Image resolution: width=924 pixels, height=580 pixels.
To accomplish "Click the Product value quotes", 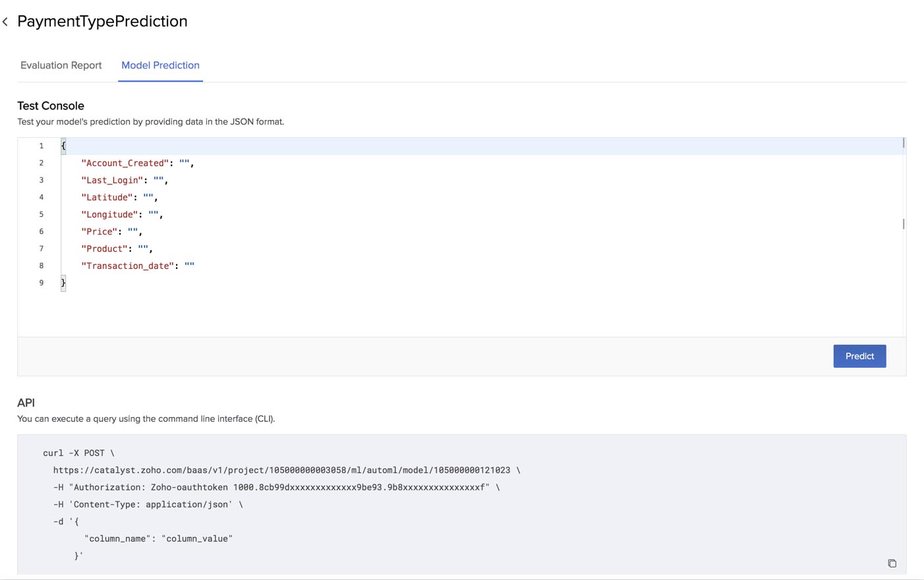I will point(143,248).
